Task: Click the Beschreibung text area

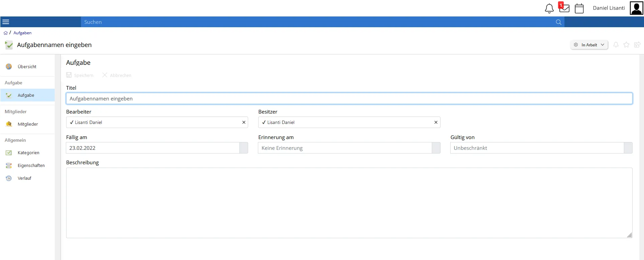Action: tap(349, 203)
